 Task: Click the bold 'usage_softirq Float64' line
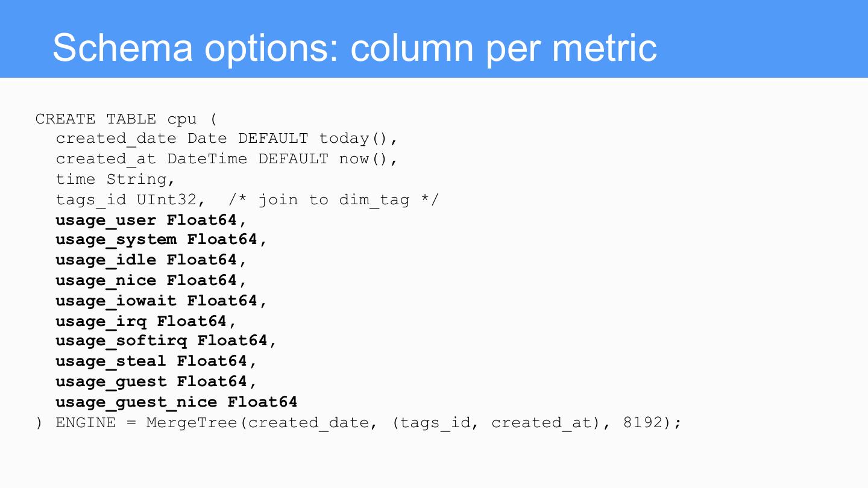tap(166, 341)
